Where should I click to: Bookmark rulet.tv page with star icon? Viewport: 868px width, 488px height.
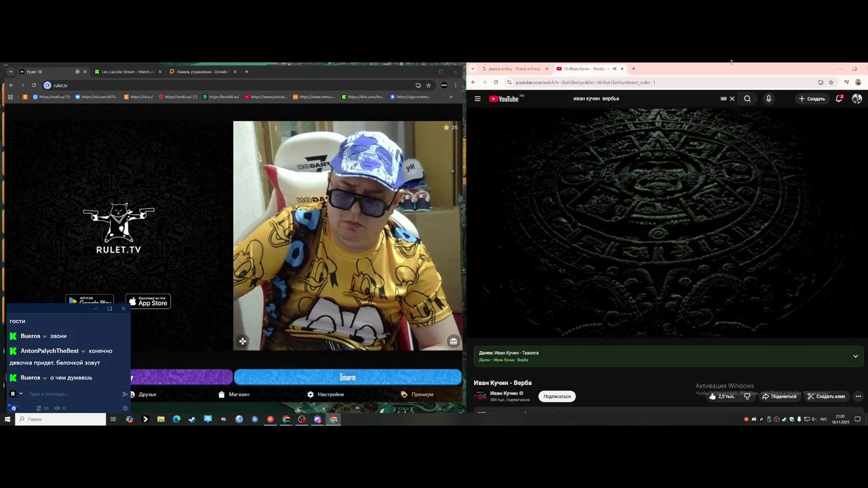(x=429, y=85)
